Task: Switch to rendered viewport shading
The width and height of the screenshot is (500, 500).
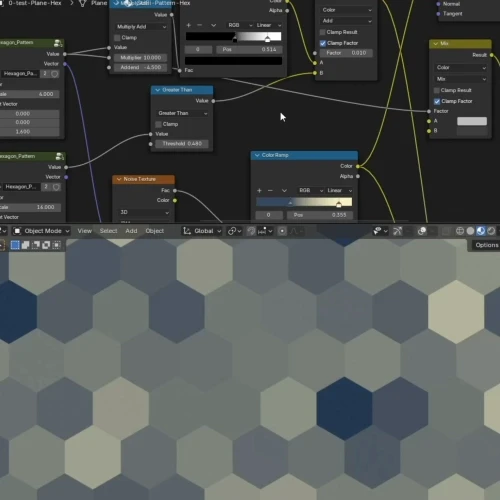Action: coord(491,231)
